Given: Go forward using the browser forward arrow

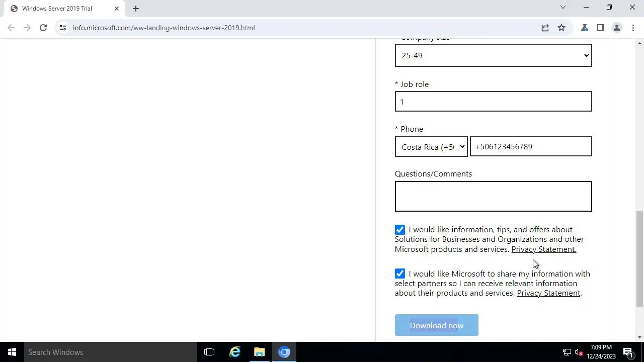Looking at the screenshot, I should point(27,28).
